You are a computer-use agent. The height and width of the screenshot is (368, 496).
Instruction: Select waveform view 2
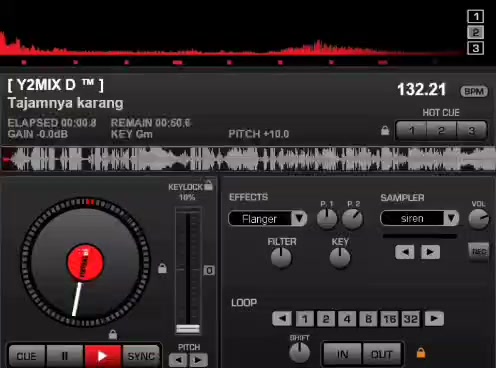(476, 32)
